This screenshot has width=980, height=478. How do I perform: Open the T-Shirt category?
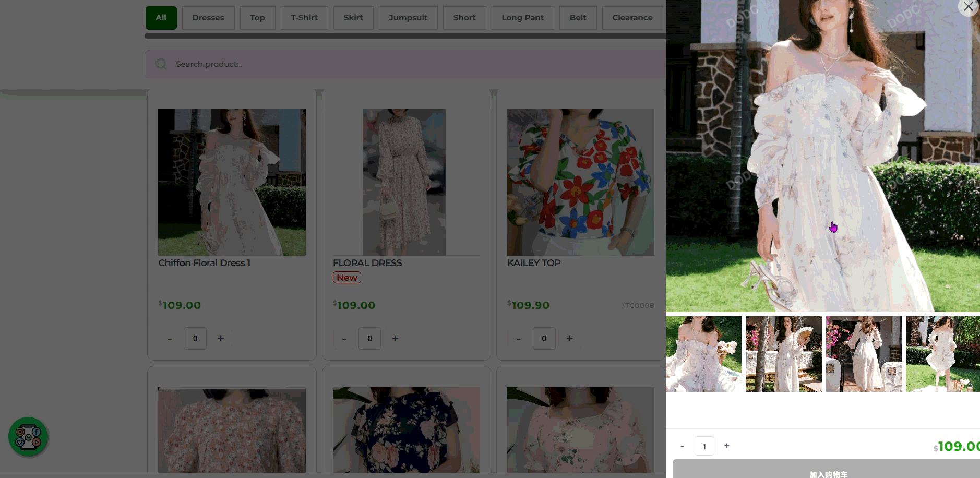304,18
